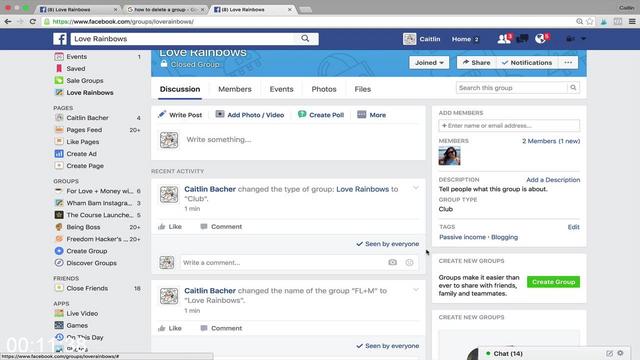The width and height of the screenshot is (640, 360).
Task: Switch to the Photos tab
Action: 324,89
